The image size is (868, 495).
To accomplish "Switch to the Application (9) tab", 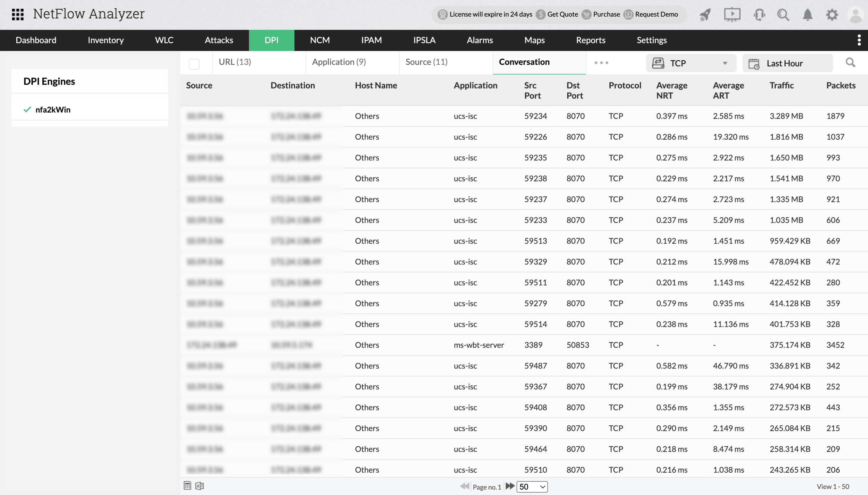I will [339, 62].
